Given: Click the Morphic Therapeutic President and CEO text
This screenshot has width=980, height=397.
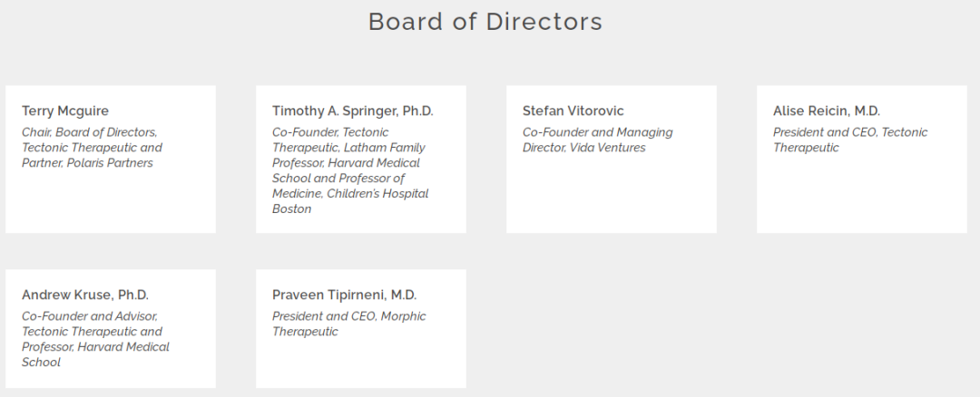Looking at the screenshot, I should tap(348, 324).
